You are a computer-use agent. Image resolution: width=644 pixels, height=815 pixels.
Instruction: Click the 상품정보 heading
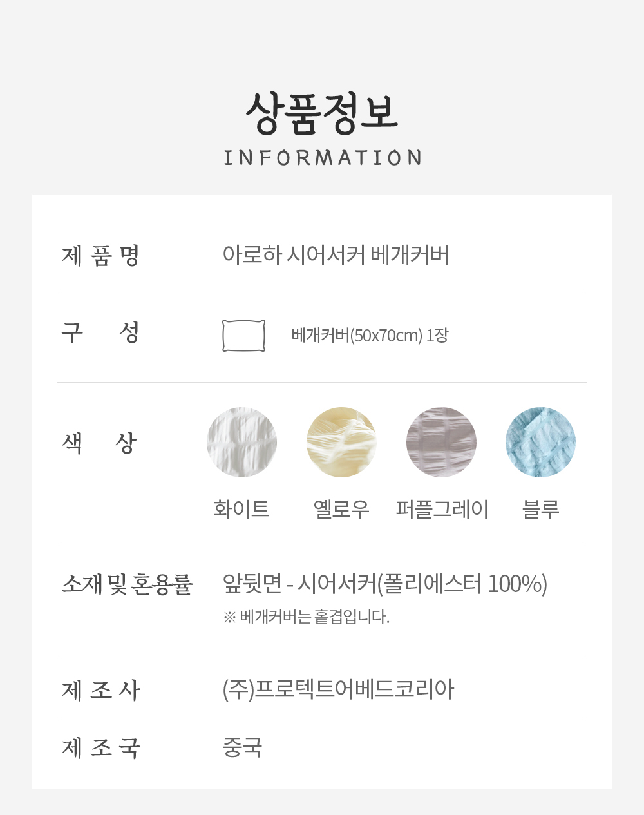point(322,113)
